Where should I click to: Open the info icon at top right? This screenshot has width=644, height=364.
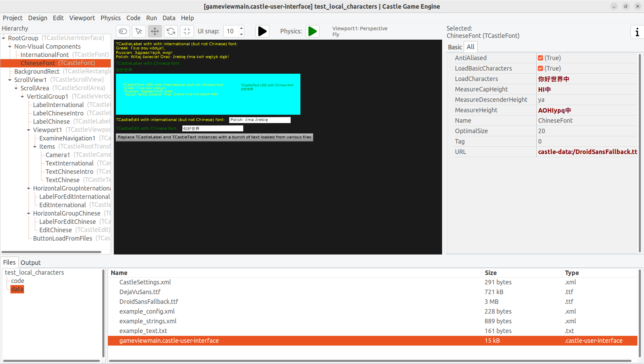tap(637, 32)
